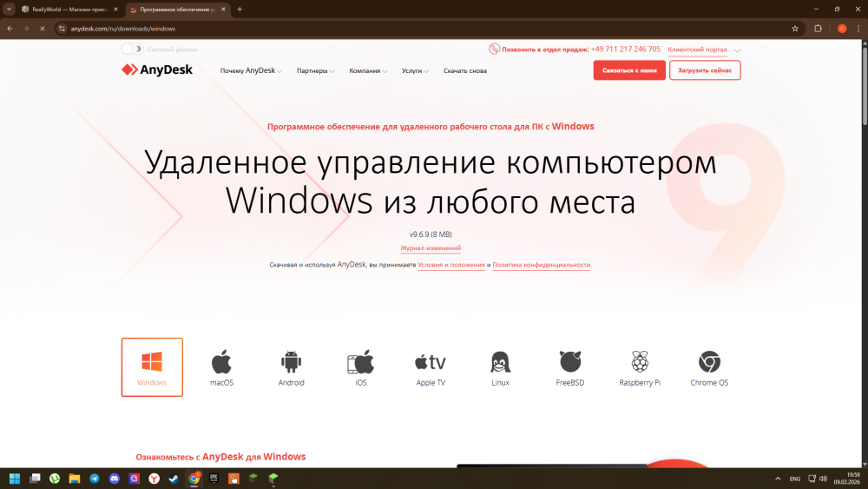Switch the ENG input language
Screen dimensions: 868x489
[x=795, y=479]
